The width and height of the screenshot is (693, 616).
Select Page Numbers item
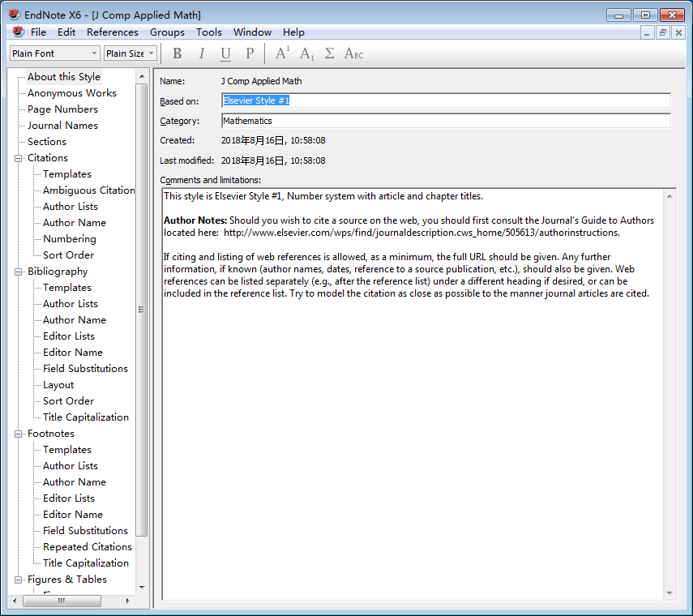[x=62, y=109]
